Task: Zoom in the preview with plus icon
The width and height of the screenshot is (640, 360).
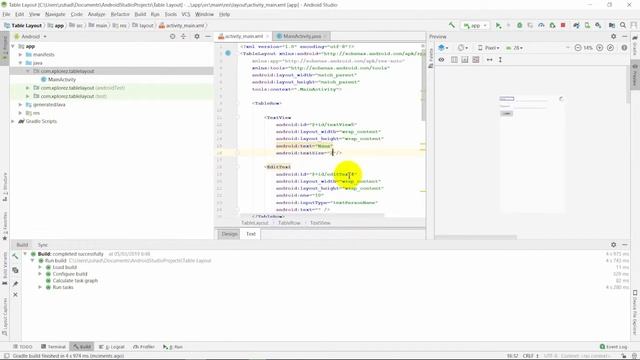Action: tap(600, 48)
